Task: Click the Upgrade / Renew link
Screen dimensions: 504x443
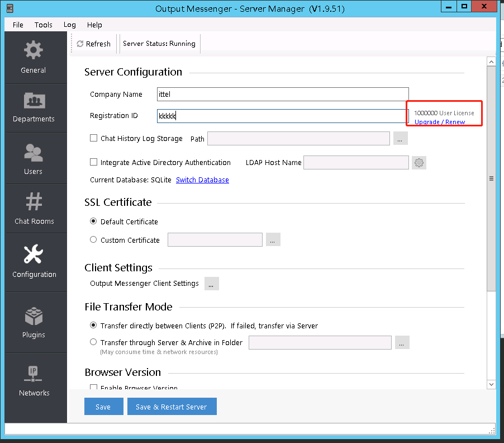Action: (x=440, y=122)
